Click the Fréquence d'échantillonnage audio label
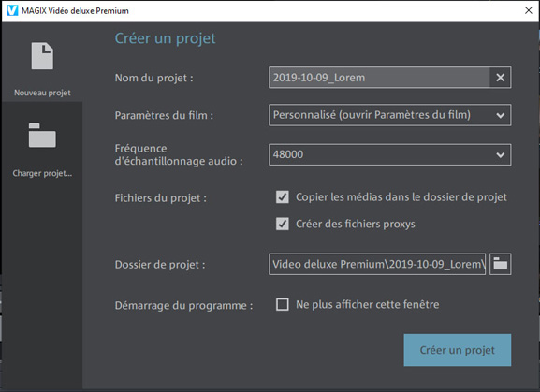Screen dimensions: 540x392 [179, 154]
